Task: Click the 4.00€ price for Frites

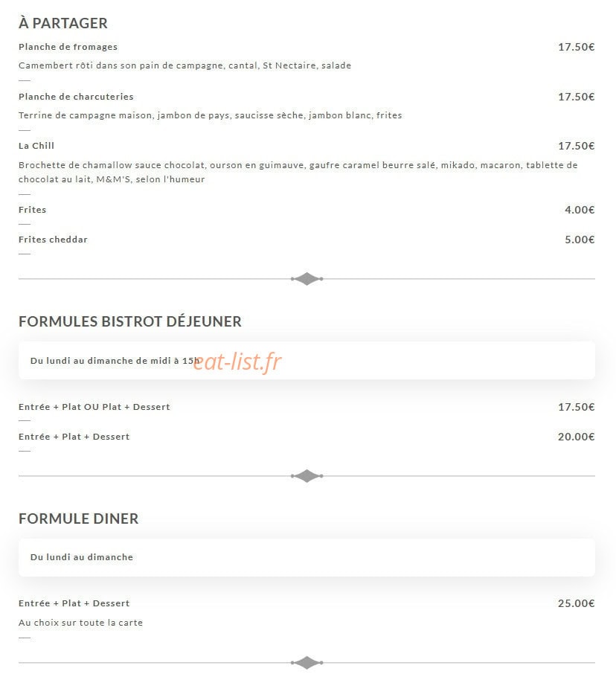Action: (580, 210)
